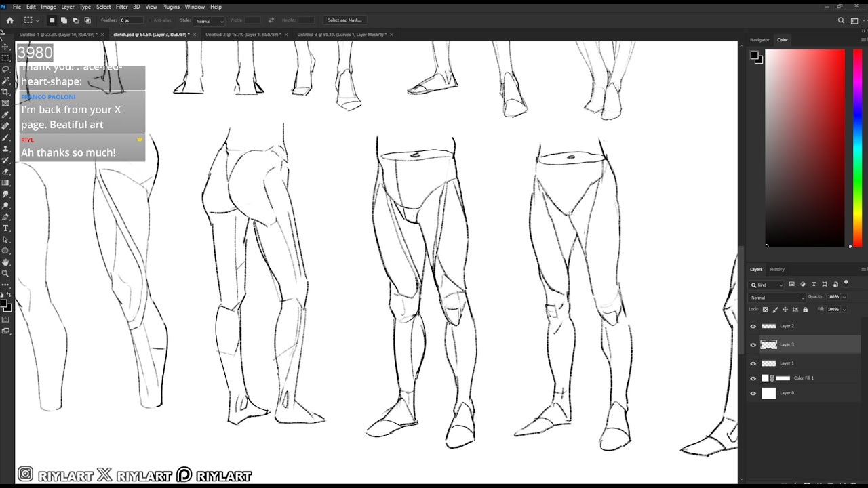Open the layer filter Kind dropdown
Image resolution: width=868 pixels, height=488 pixels.
pyautogui.click(x=766, y=285)
